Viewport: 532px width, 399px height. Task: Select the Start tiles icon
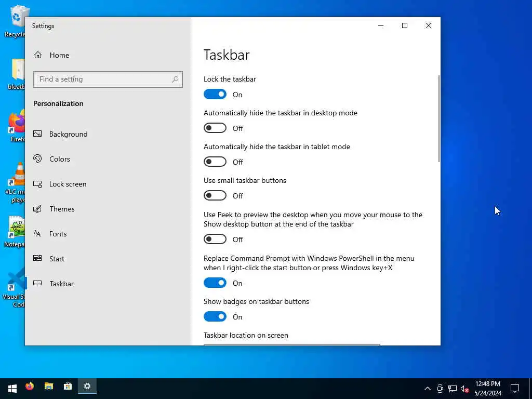tap(37, 258)
